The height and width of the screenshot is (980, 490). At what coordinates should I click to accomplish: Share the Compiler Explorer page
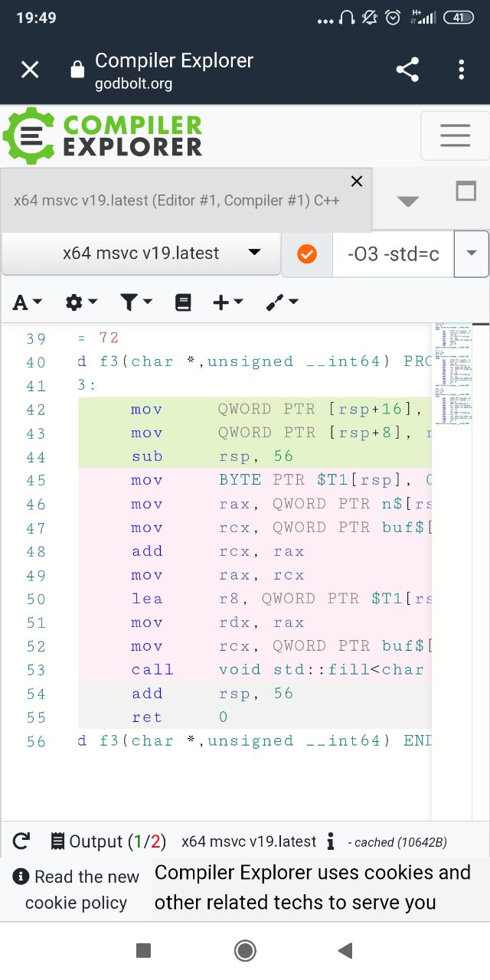coord(407,70)
